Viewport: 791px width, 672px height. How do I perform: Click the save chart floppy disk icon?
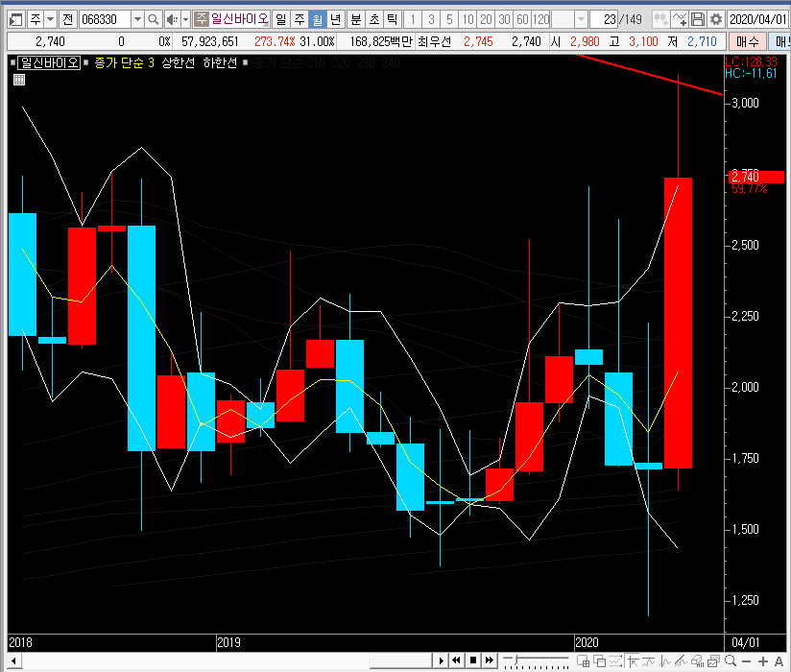point(698,19)
